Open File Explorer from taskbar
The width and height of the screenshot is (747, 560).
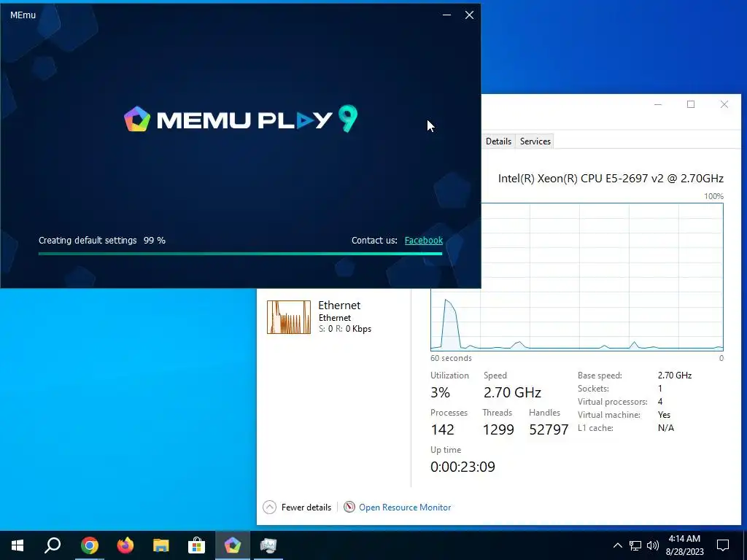(x=161, y=545)
